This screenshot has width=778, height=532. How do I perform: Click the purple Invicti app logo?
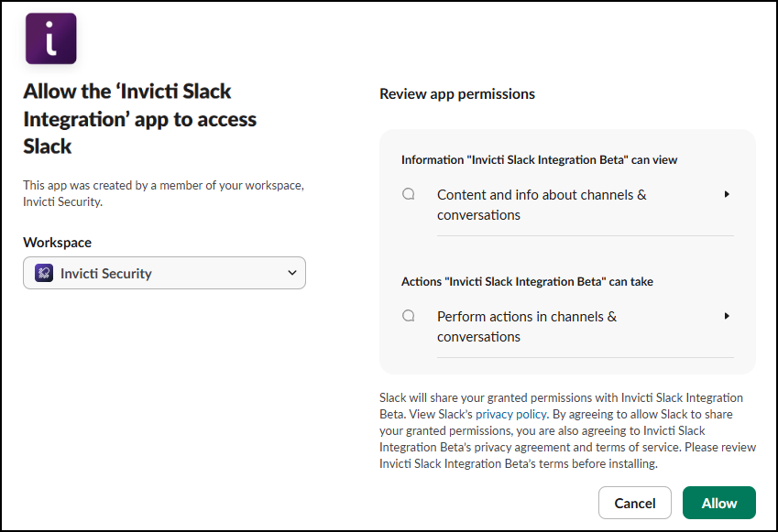point(50,39)
